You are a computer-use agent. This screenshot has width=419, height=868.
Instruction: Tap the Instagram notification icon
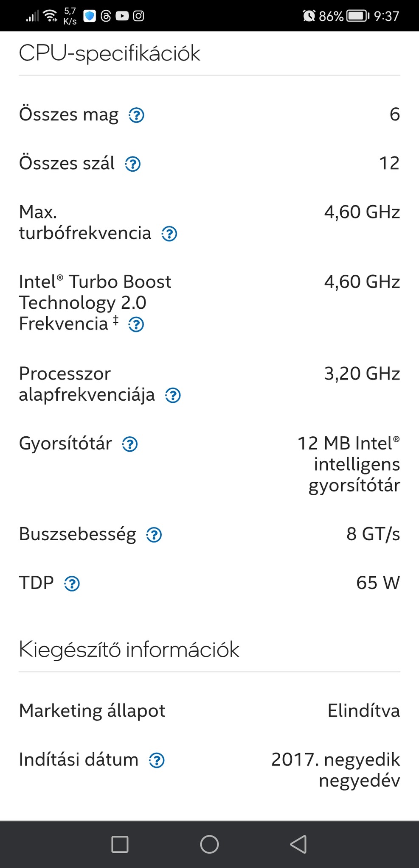pyautogui.click(x=138, y=16)
